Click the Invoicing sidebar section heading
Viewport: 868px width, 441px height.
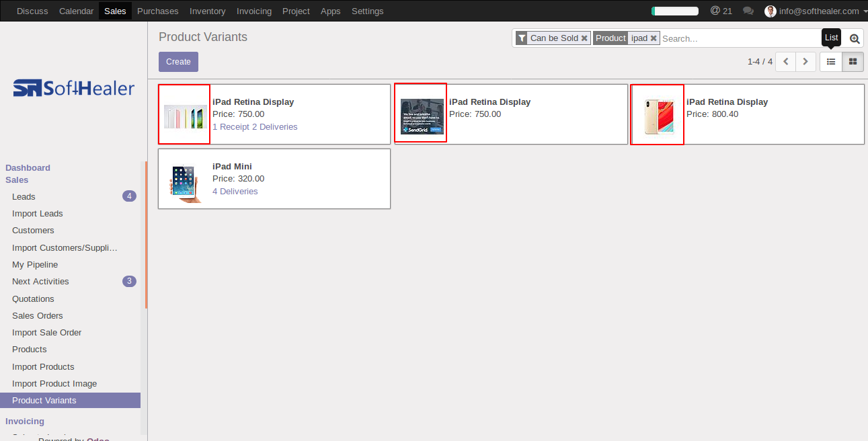point(25,421)
